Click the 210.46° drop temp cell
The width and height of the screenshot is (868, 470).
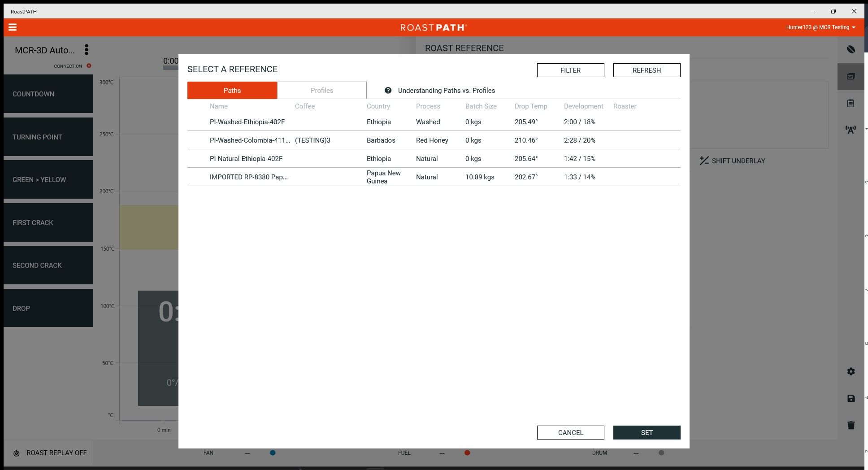pyautogui.click(x=526, y=140)
